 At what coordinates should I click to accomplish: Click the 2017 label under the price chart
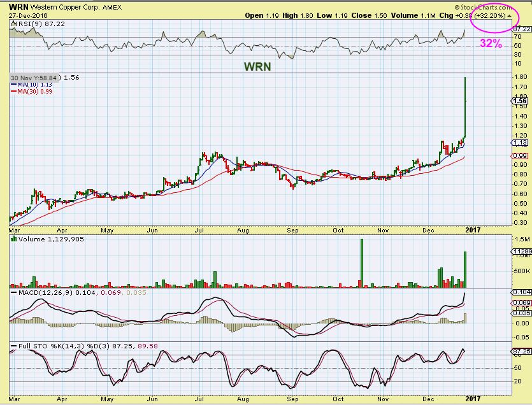point(473,230)
